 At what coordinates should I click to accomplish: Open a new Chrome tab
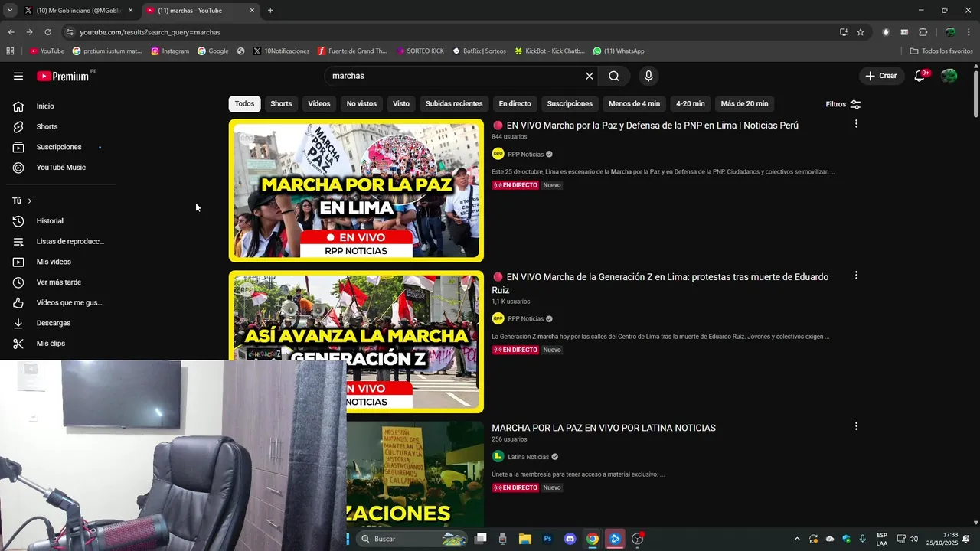pos(270,11)
